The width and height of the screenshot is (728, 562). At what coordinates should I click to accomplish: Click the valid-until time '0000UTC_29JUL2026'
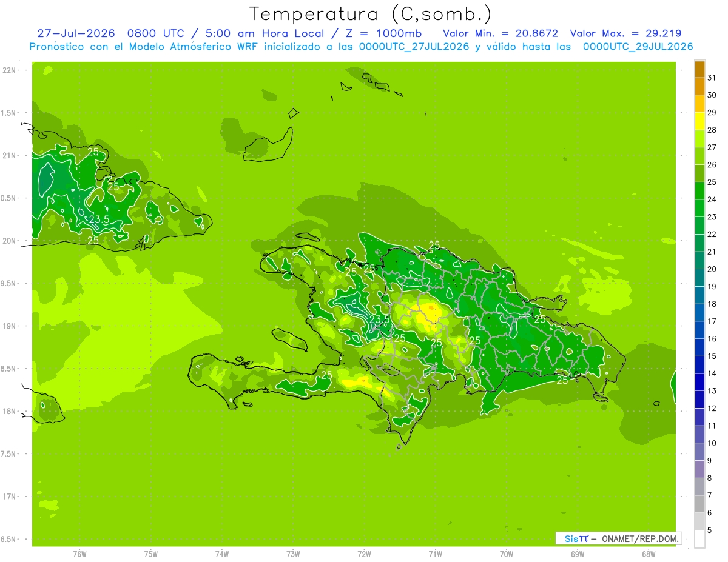(x=638, y=47)
